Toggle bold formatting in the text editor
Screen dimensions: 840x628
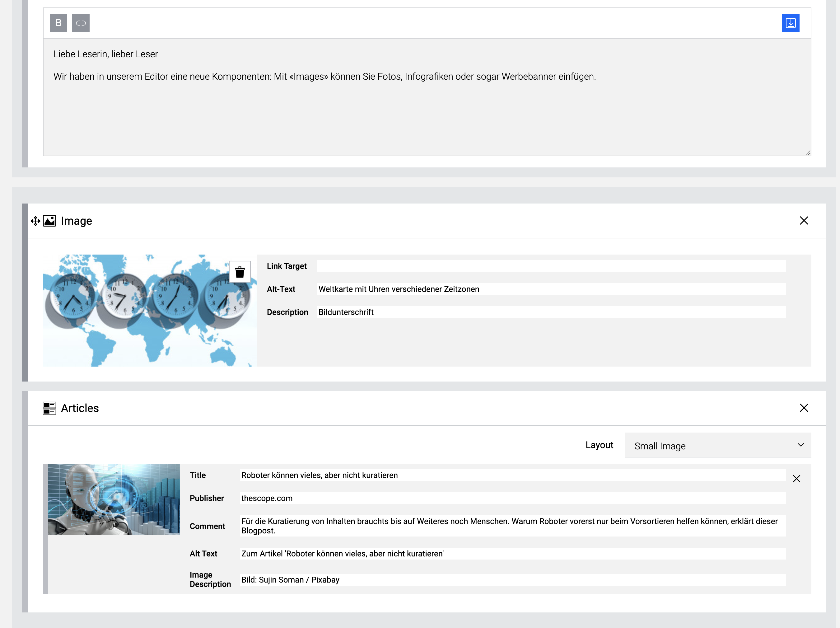click(58, 23)
